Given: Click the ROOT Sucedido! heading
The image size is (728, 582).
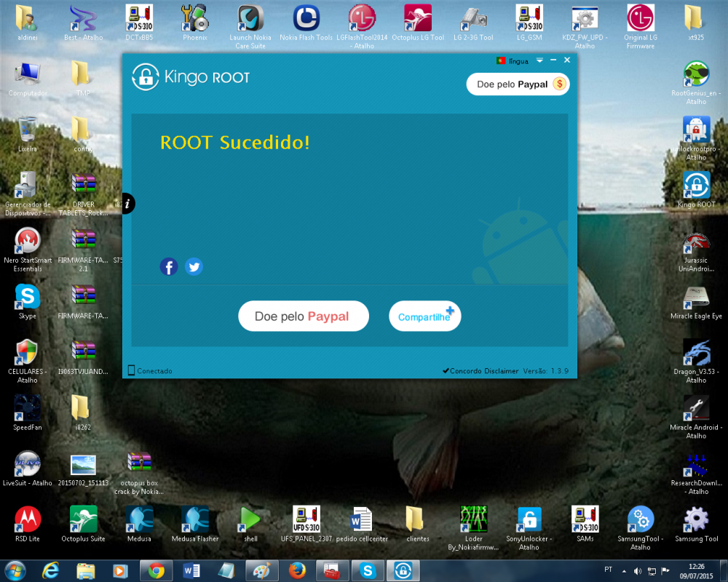Looking at the screenshot, I should [x=235, y=142].
